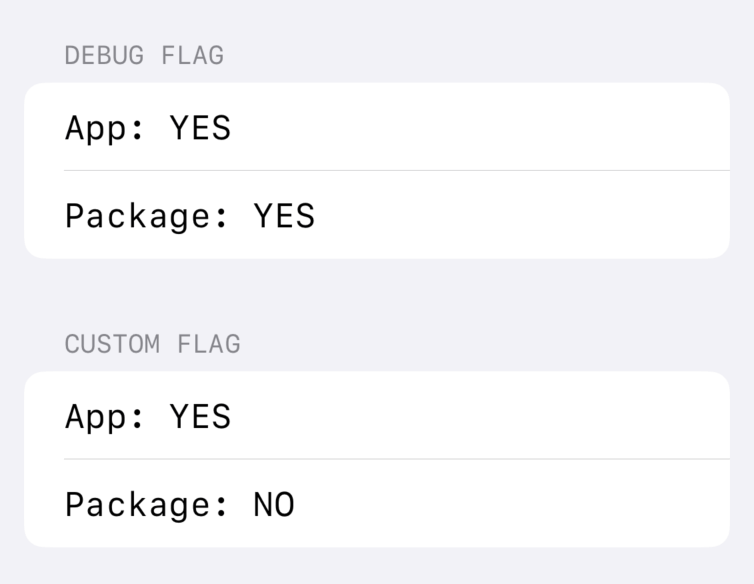Select the Package: NO row

point(376,504)
